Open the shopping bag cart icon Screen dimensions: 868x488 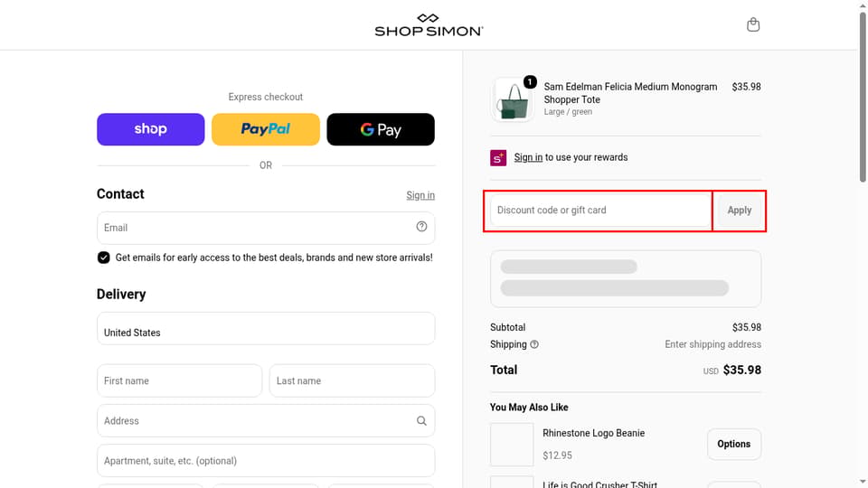[x=753, y=25]
